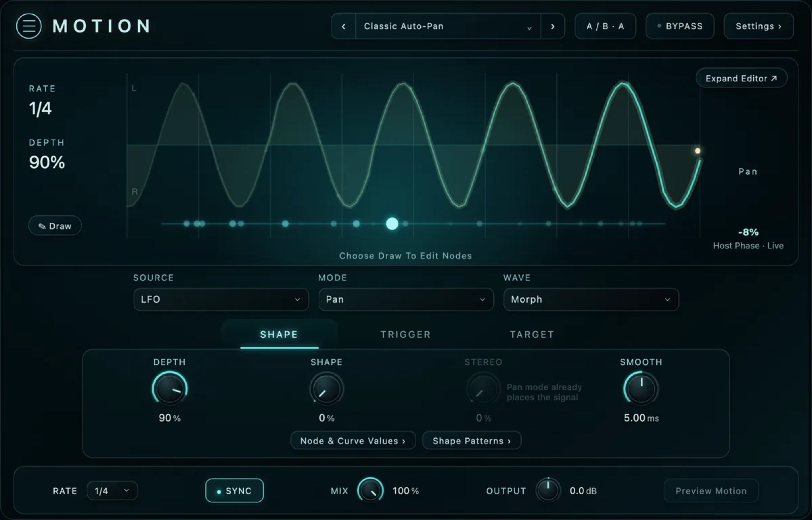
Task: Click the -8% pan readout
Action: (748, 232)
